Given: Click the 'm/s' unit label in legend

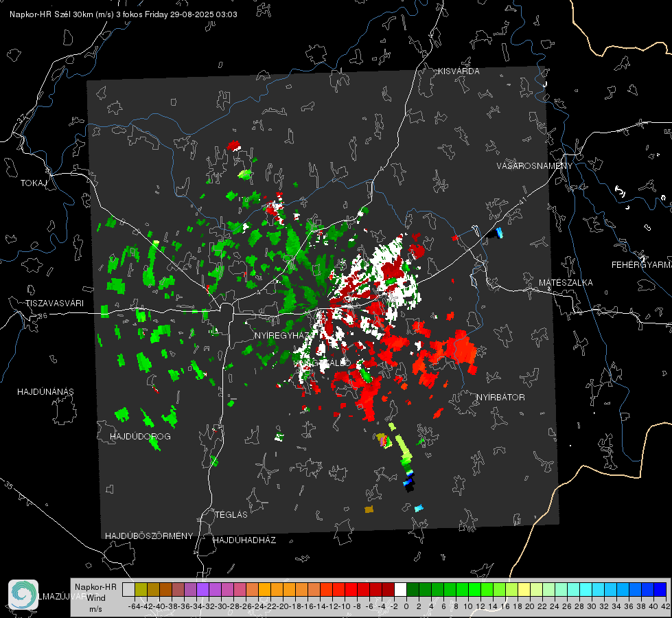Looking at the screenshot, I should click(95, 609).
